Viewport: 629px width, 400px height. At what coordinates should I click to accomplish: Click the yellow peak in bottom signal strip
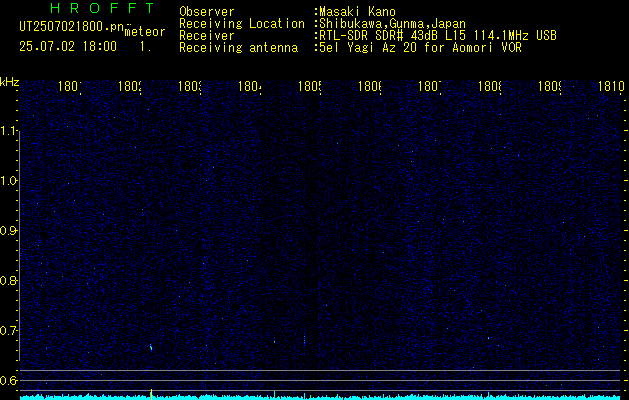point(151,394)
